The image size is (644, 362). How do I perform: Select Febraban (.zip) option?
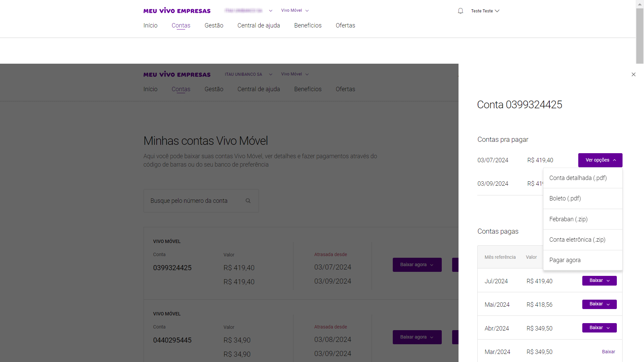[583, 219]
